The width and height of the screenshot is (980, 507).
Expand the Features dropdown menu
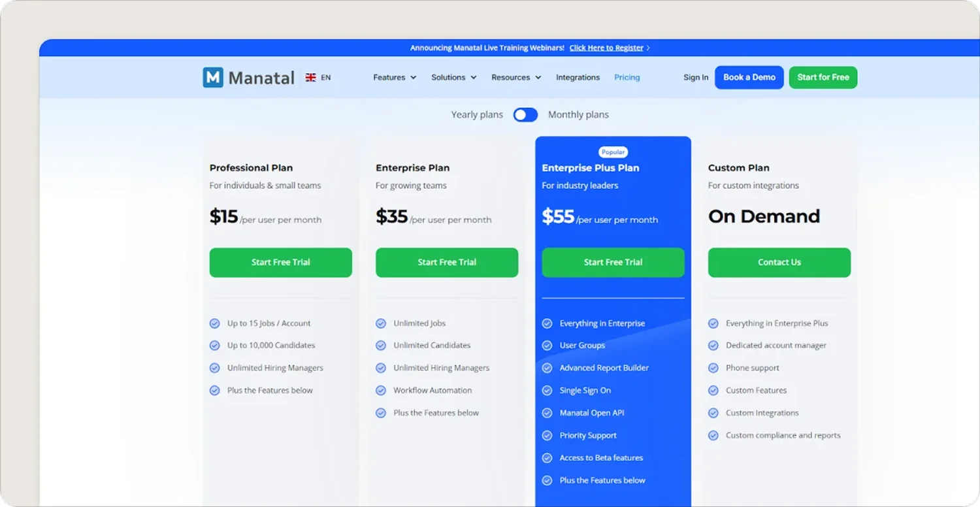[395, 77]
